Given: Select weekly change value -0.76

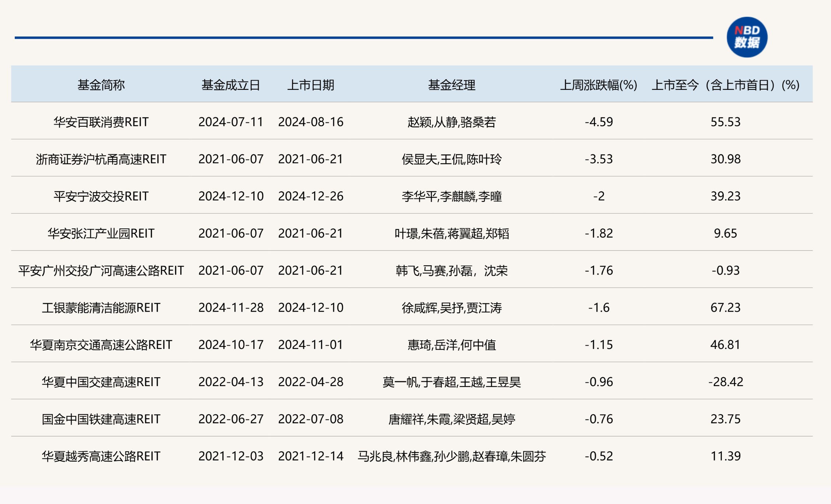Looking at the screenshot, I should coord(599,419).
